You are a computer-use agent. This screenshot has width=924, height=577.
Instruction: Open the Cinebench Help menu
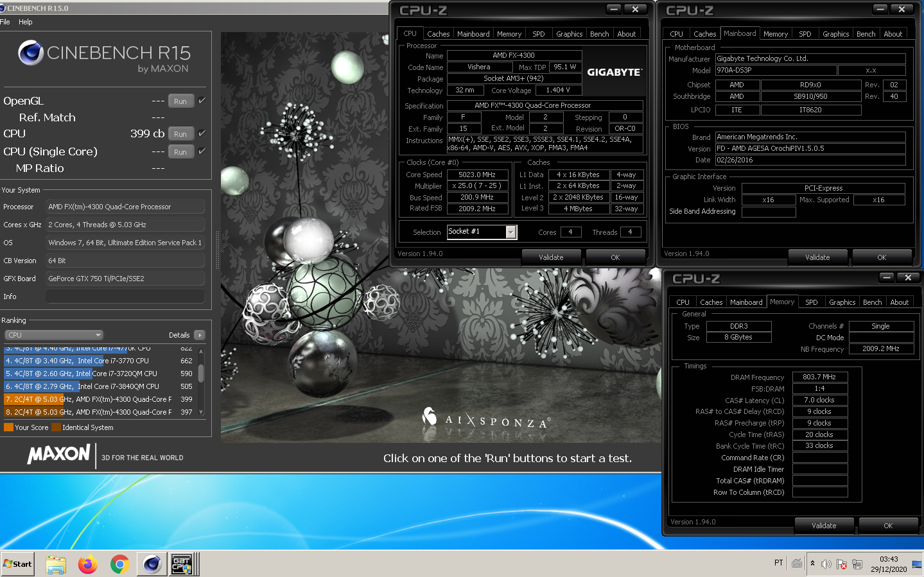[25, 22]
